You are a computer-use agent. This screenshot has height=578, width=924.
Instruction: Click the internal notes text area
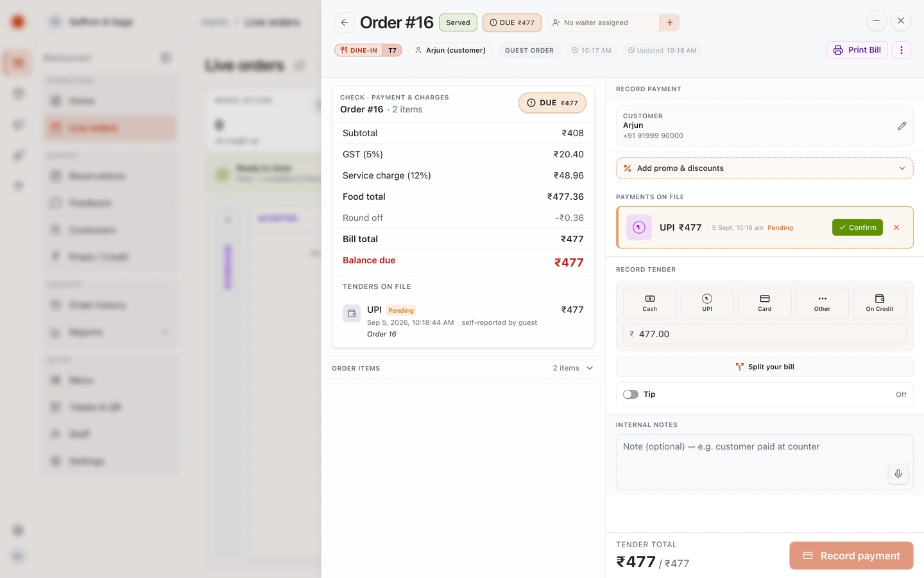point(765,462)
